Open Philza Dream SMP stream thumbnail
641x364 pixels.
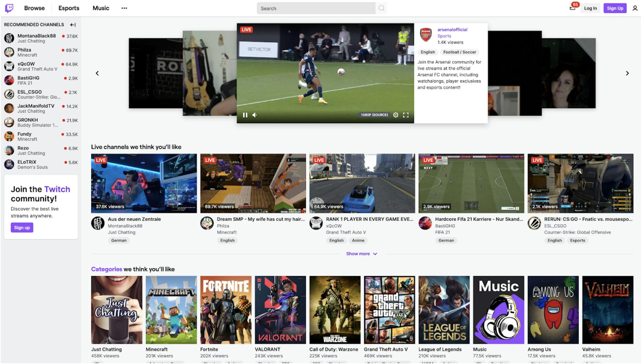click(253, 183)
